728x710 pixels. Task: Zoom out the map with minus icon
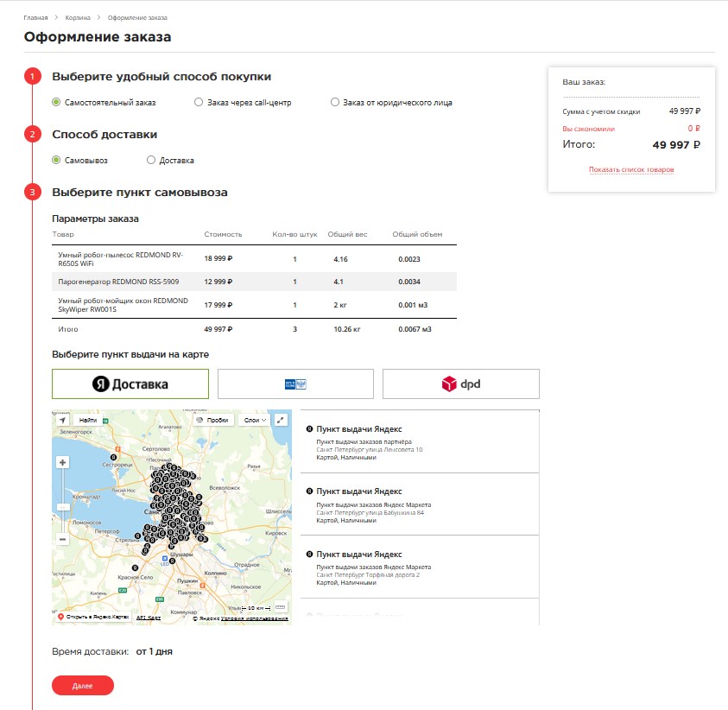coord(63,539)
